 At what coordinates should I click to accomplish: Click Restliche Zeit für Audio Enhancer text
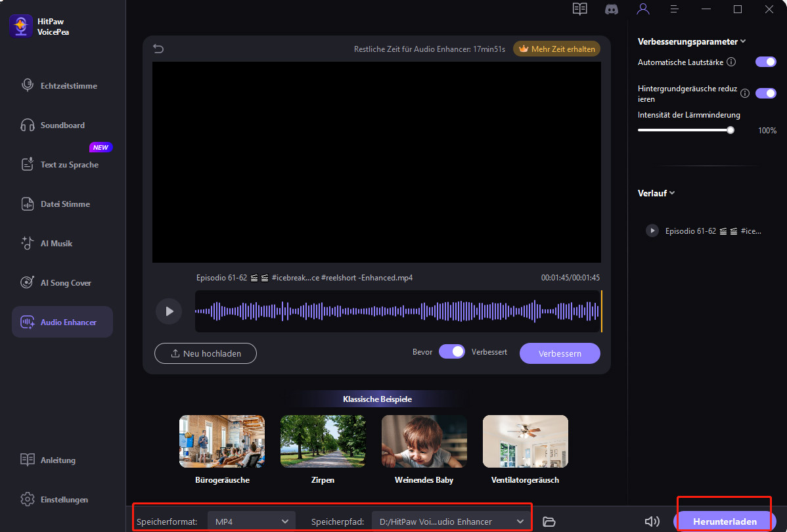430,49
